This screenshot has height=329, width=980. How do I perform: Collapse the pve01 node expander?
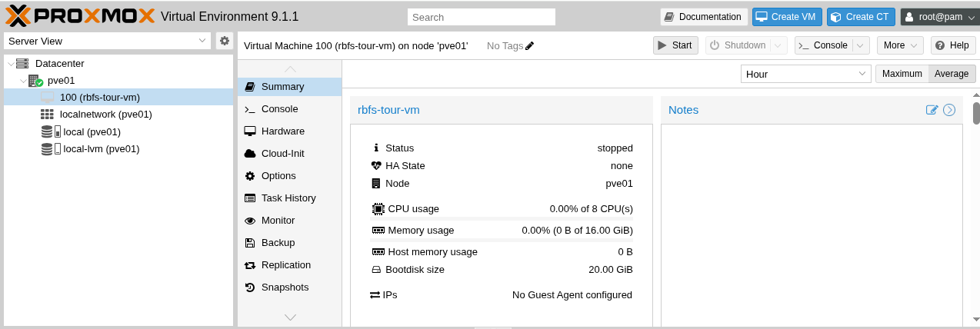[x=22, y=81]
